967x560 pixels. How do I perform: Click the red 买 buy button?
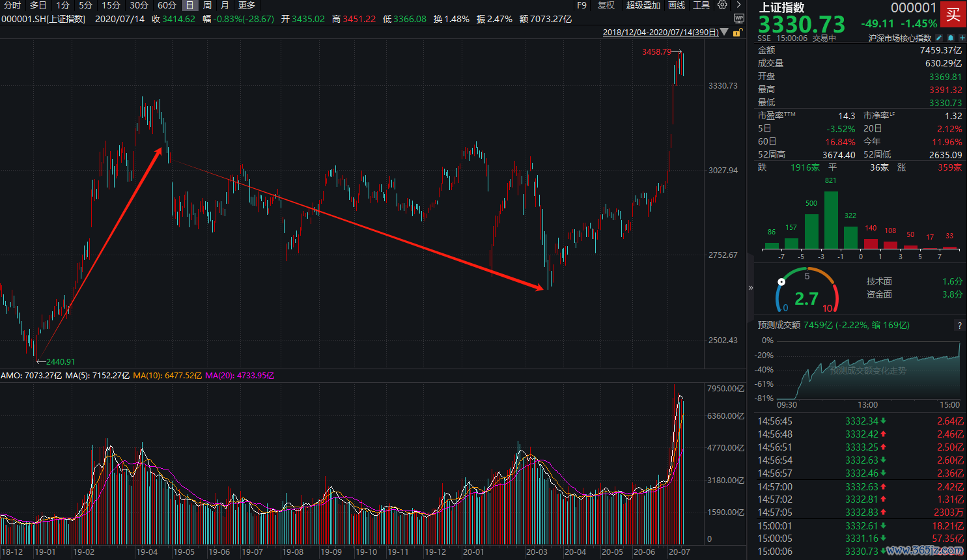pyautogui.click(x=953, y=15)
